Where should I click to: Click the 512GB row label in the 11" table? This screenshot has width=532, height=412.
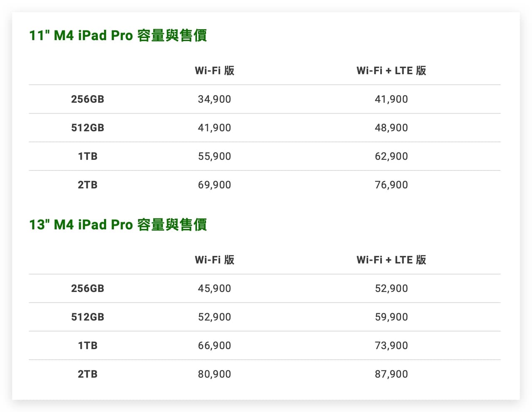(88, 128)
